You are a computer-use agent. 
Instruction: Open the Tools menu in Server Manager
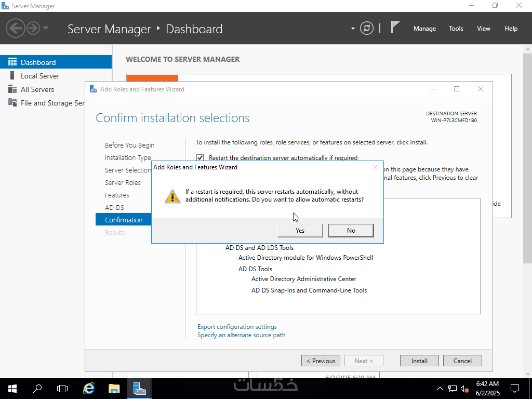point(456,29)
